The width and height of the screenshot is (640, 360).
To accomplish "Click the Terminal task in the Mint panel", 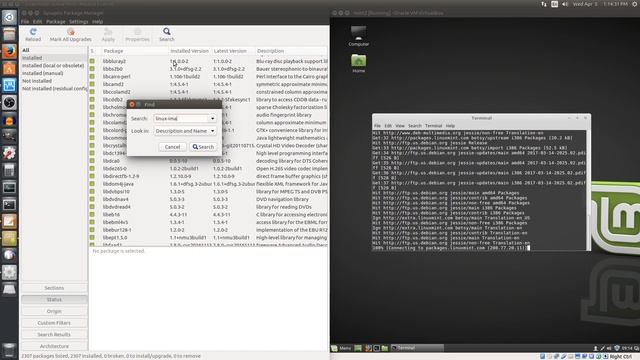I will pyautogui.click(x=417, y=348).
